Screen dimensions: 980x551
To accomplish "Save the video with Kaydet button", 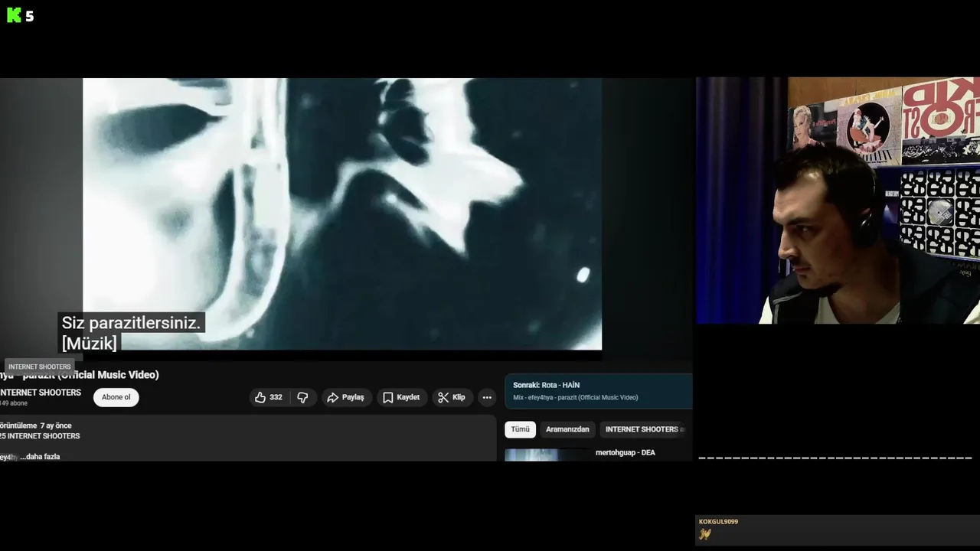I will (401, 397).
